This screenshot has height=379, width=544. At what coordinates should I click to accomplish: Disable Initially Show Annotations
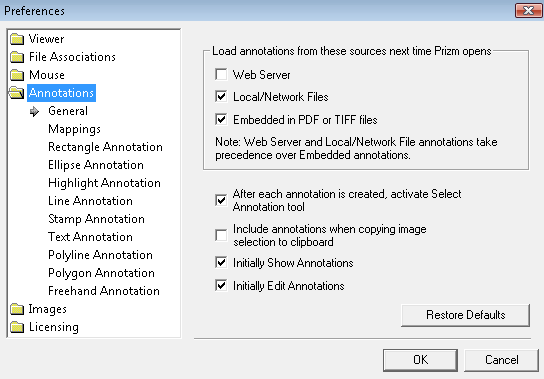tap(221, 262)
